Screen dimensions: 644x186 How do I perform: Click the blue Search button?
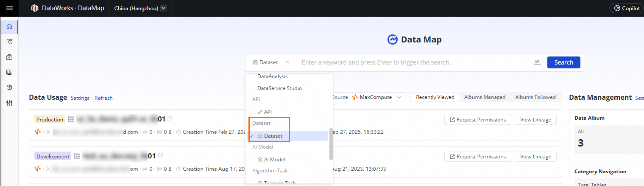[563, 62]
